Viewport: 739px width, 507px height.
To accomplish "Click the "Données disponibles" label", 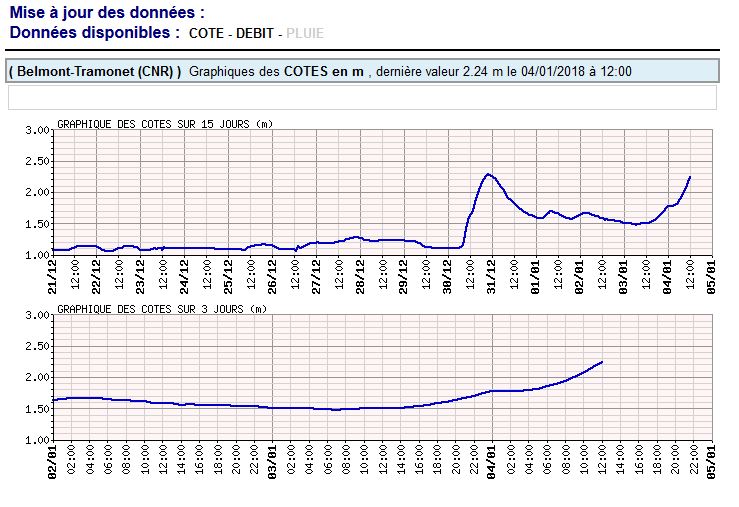I will coord(95,33).
